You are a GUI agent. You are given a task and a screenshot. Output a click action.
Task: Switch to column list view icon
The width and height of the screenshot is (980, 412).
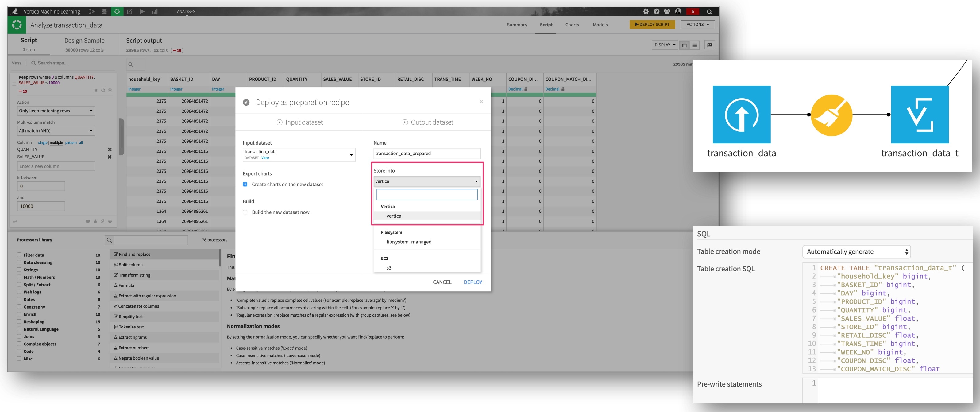pyautogui.click(x=694, y=45)
